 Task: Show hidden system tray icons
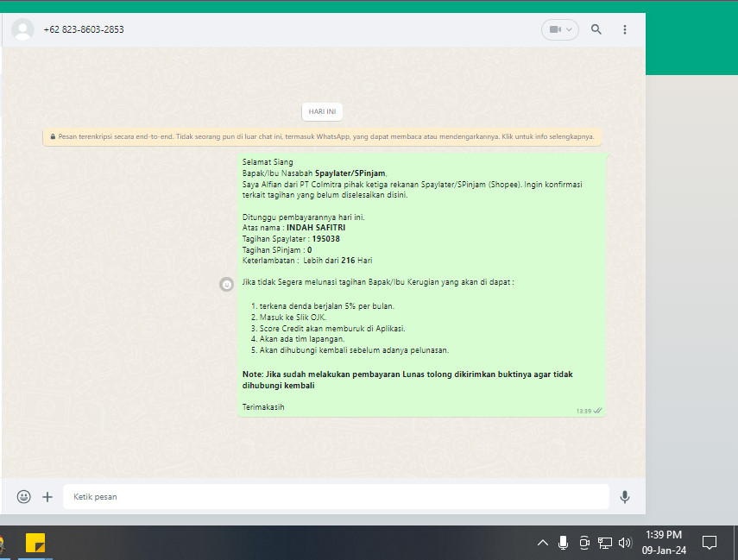tap(543, 543)
